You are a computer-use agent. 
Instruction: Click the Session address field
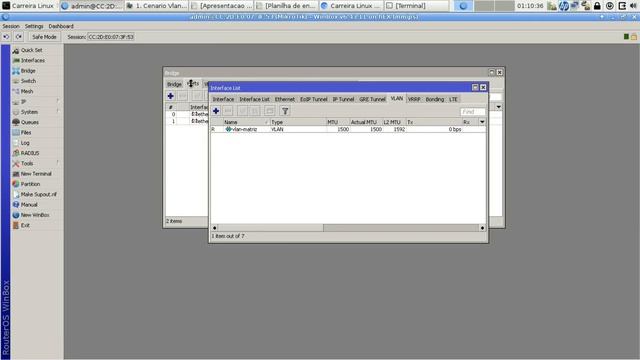[x=111, y=37]
